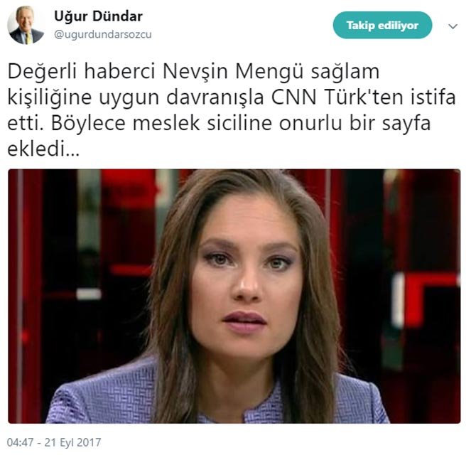The width and height of the screenshot is (476, 460).
Task: Expand the tweet options chevron
Action: tap(453, 26)
